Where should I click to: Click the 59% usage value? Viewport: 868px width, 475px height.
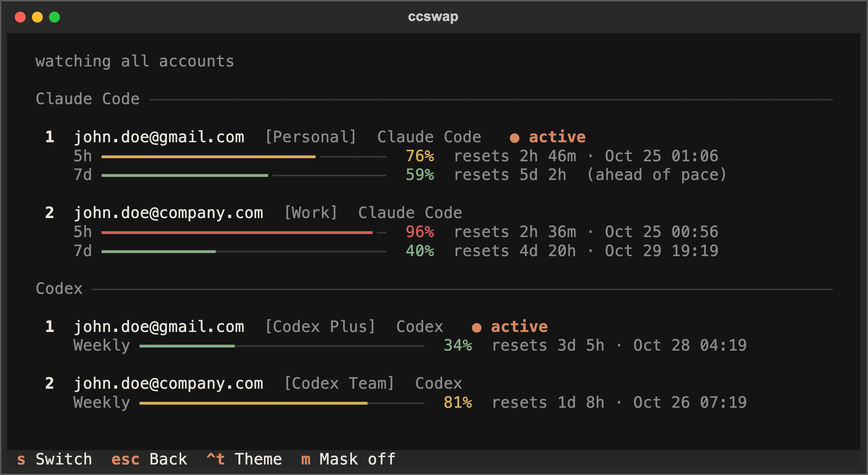(420, 175)
